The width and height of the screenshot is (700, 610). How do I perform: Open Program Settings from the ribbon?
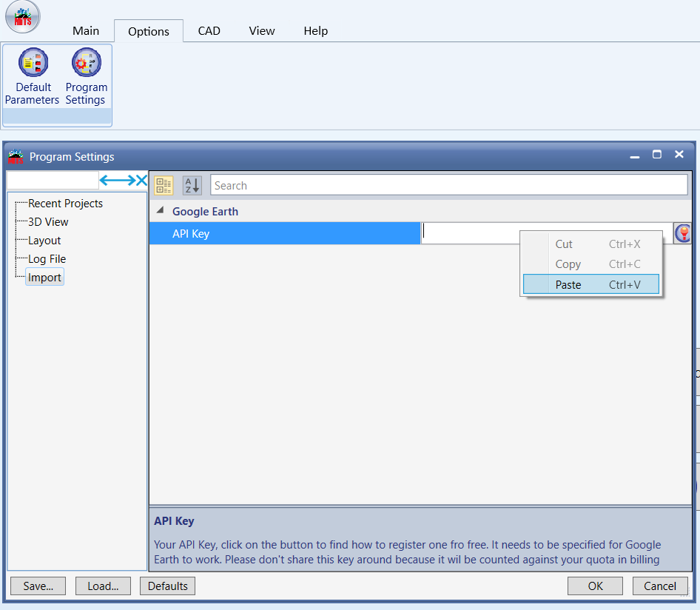click(x=86, y=76)
